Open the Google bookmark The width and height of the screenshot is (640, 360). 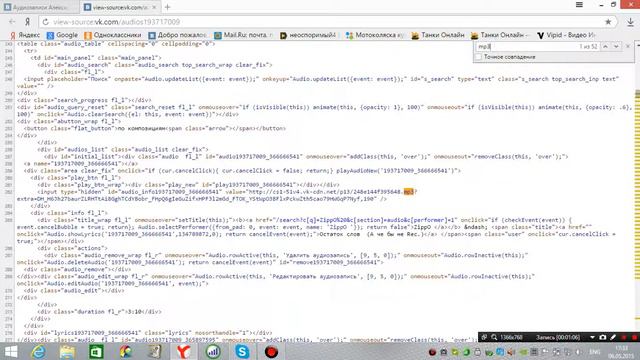click(62, 35)
